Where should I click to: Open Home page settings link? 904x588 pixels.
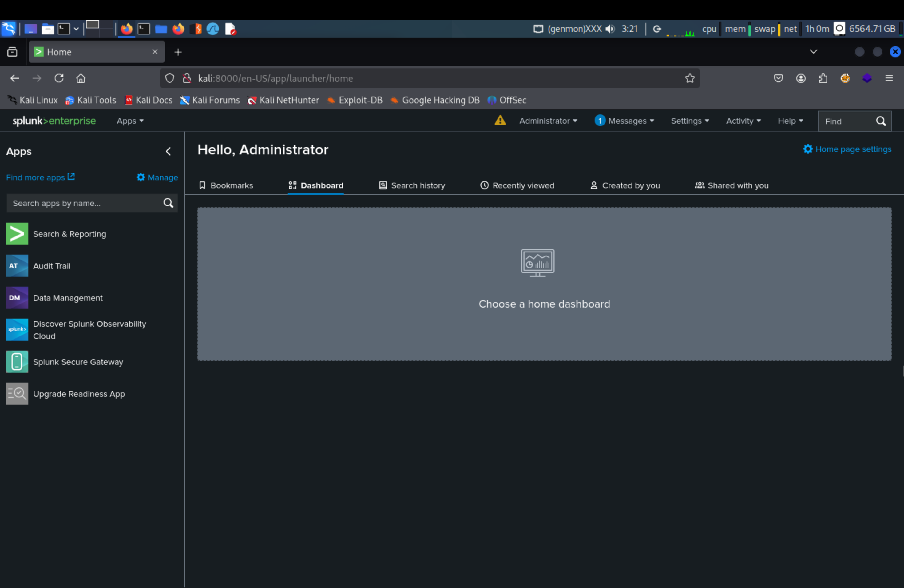point(847,149)
